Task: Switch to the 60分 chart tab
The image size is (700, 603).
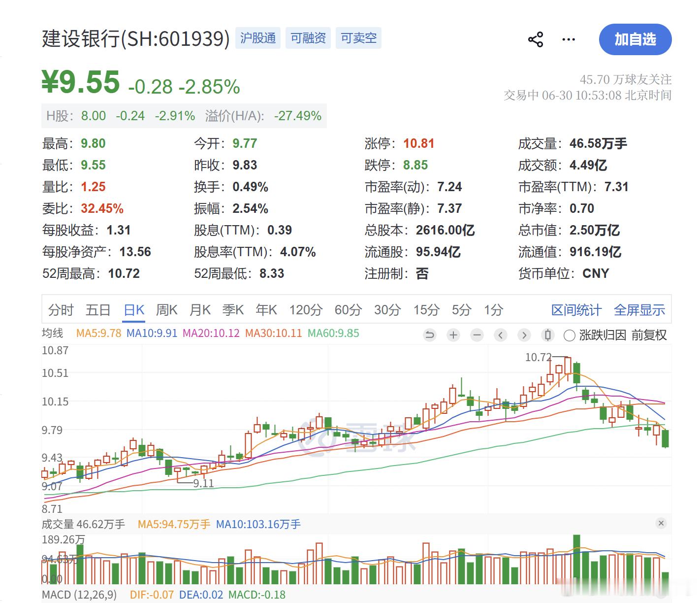Action: point(348,310)
